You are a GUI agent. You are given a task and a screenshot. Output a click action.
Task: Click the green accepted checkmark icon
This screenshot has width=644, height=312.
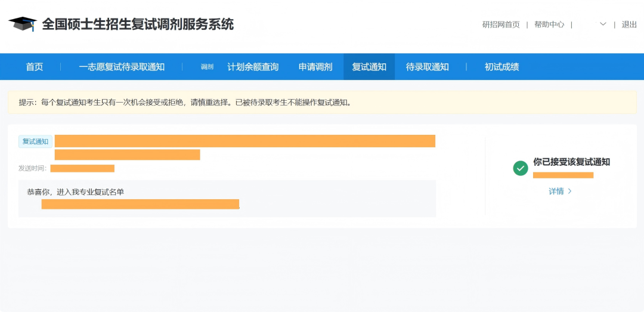click(x=521, y=168)
